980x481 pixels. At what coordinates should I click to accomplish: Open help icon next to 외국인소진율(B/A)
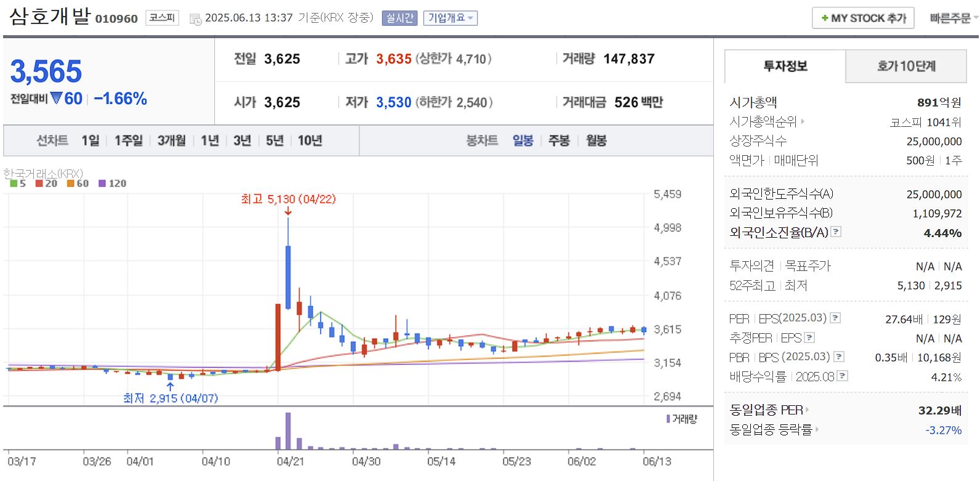pos(836,232)
